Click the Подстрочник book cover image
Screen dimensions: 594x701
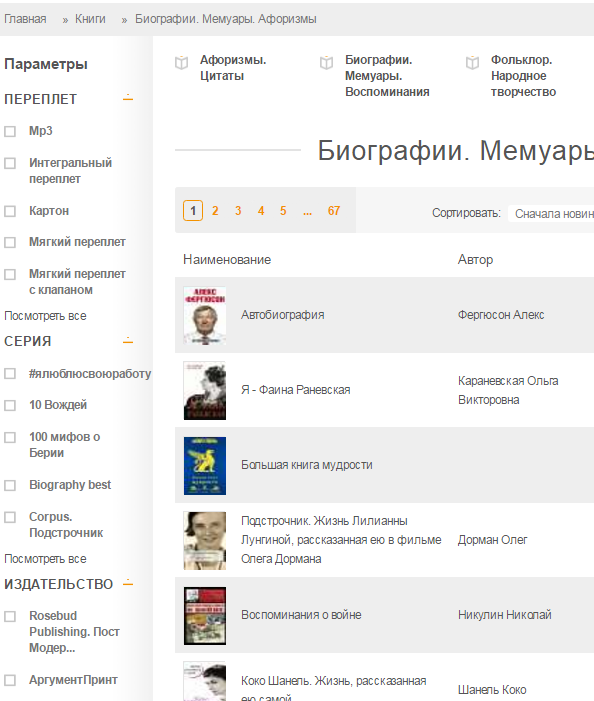click(205, 541)
